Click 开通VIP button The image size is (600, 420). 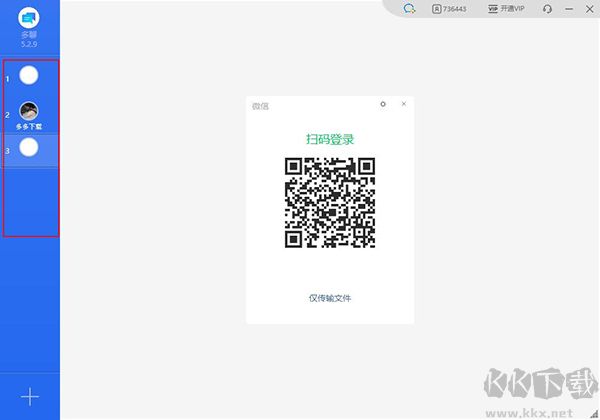point(506,8)
